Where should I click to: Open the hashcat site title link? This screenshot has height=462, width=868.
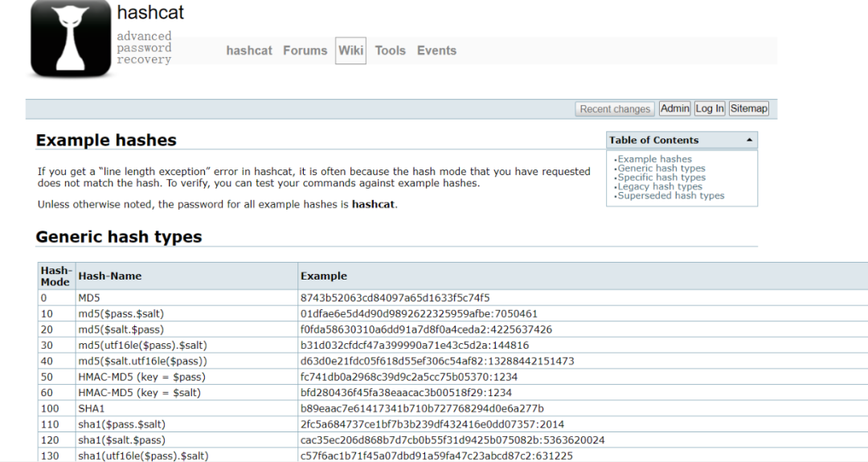(150, 12)
